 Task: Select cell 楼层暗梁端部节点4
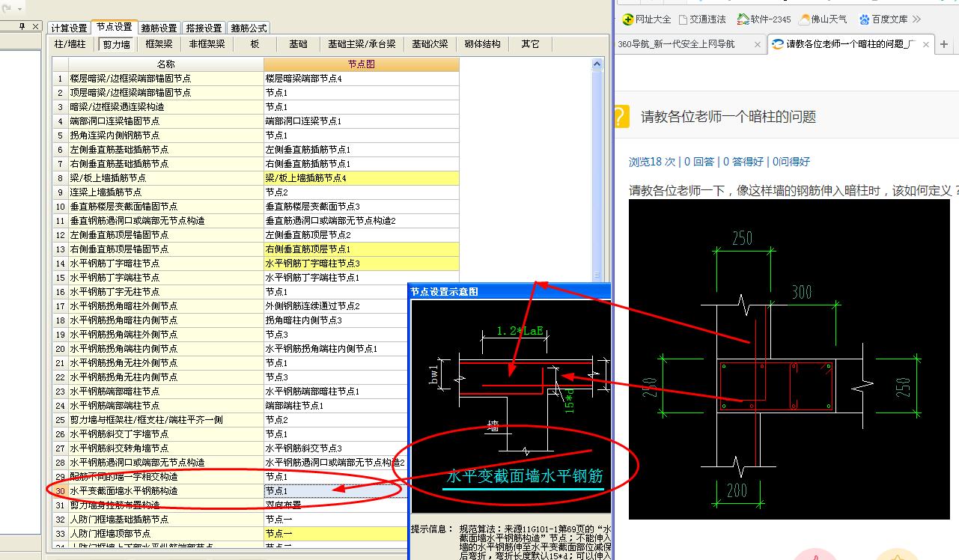click(362, 79)
